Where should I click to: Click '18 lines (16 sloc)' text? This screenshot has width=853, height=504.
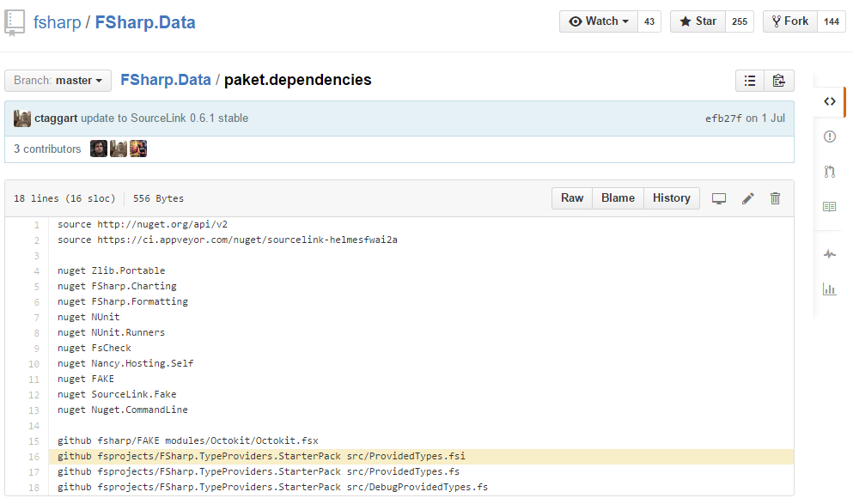[x=64, y=198]
